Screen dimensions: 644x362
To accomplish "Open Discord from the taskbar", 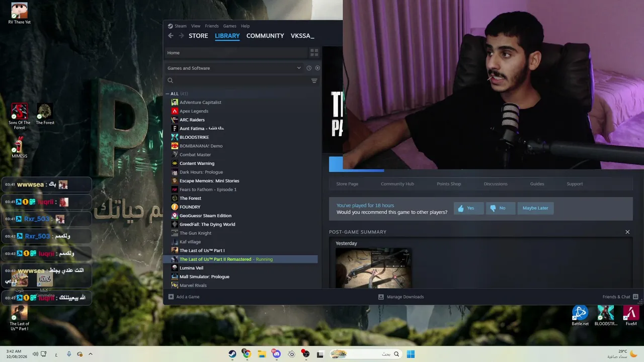I will pos(276,354).
